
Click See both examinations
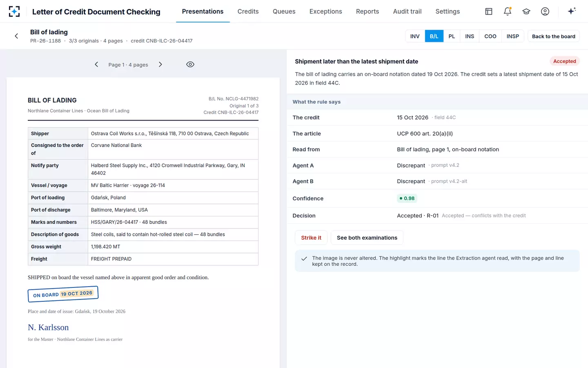click(367, 238)
